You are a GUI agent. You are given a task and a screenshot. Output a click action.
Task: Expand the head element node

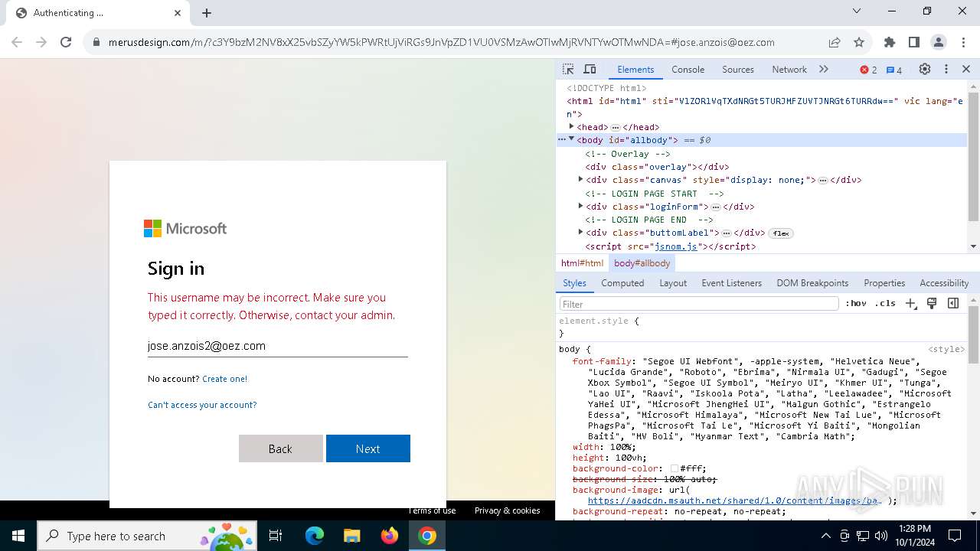coord(571,126)
